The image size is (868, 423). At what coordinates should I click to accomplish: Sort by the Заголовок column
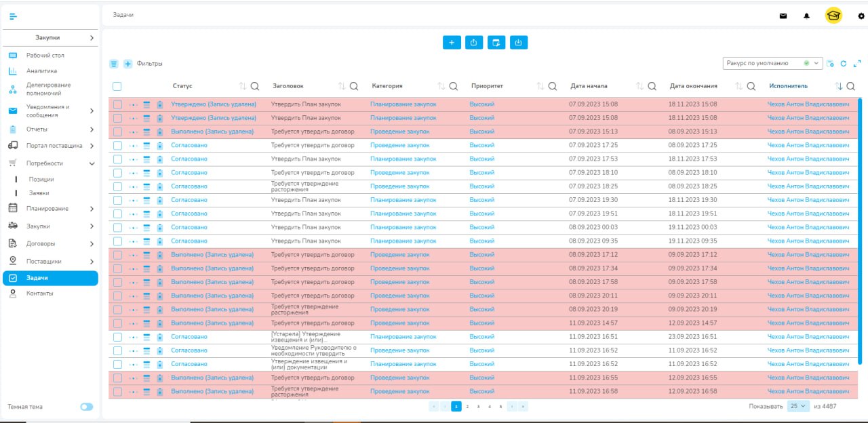342,86
